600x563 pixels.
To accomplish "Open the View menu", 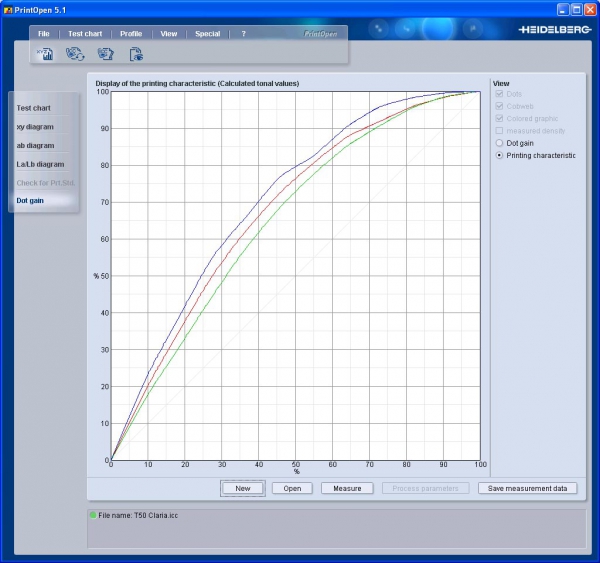I will point(169,34).
